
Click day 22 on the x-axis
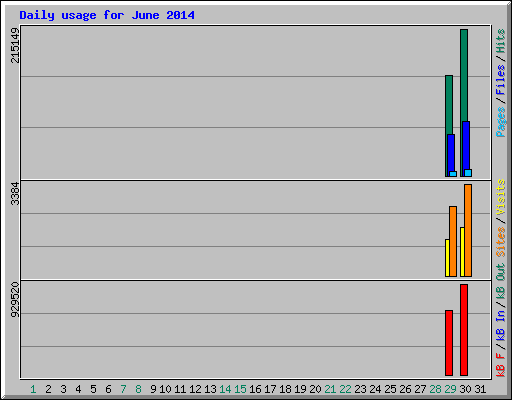(345, 389)
